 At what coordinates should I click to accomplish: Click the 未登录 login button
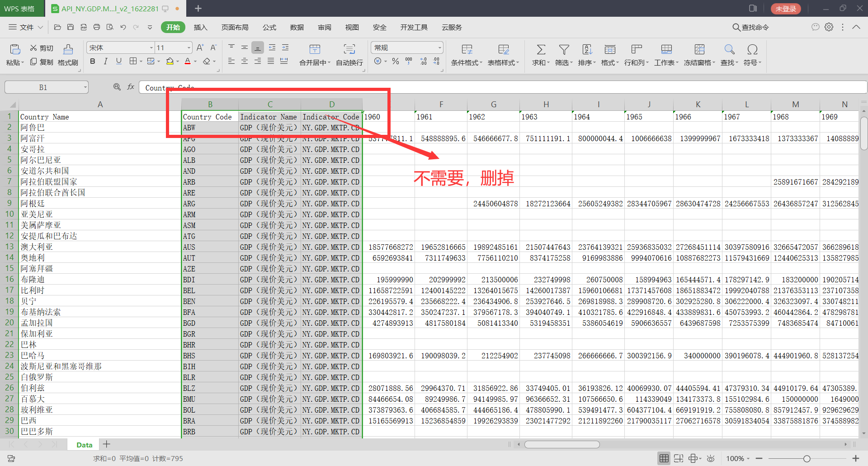click(x=786, y=9)
